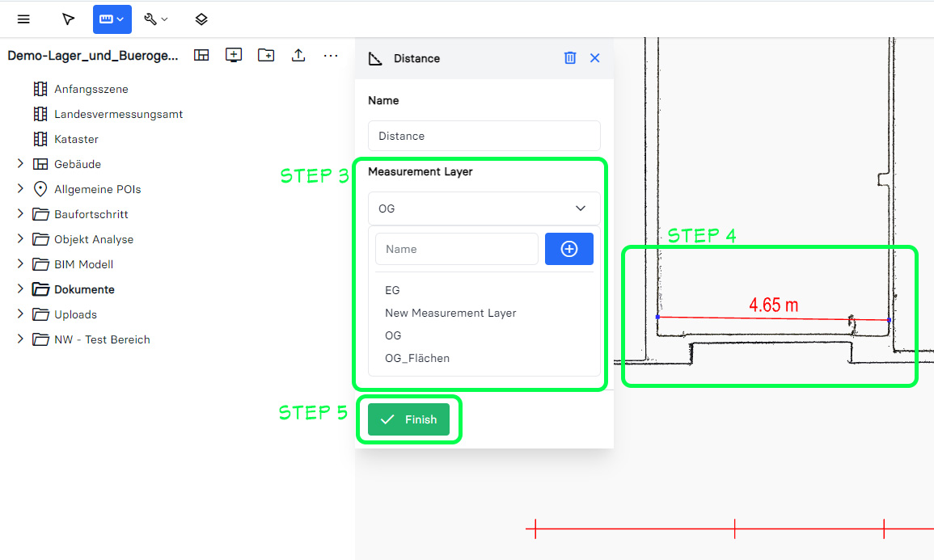Screen dimensions: 934x560
Task: Click the blue add layer plus button
Action: [568, 249]
